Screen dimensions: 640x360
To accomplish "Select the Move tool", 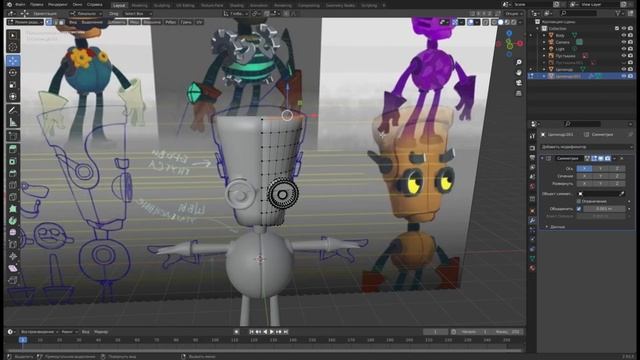I will click(13, 61).
